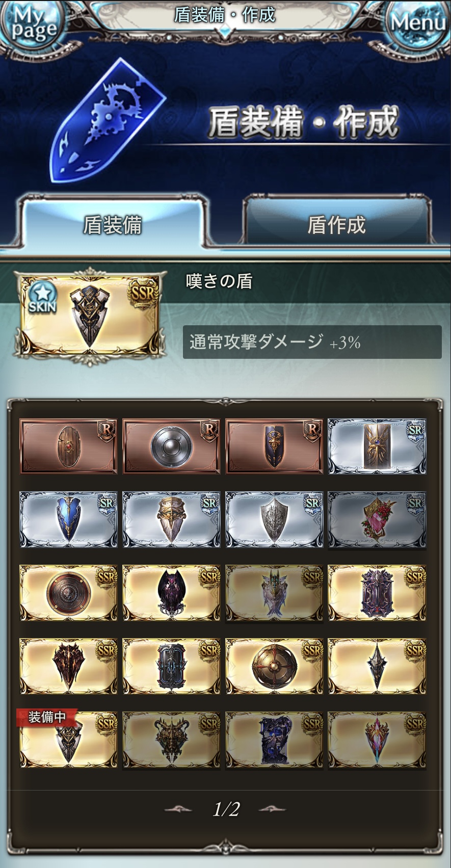
Task: Select the 盾装備 tab
Action: point(113,225)
